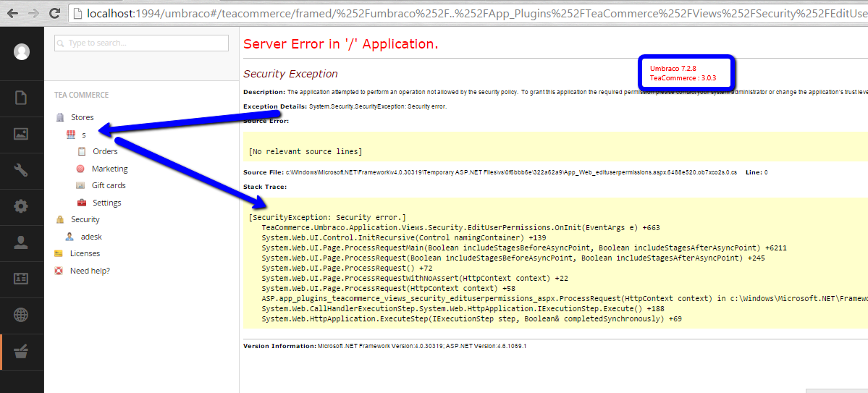Viewport: 868px width, 393px height.
Task: Click the adesk user icon
Action: pyautogui.click(x=69, y=237)
